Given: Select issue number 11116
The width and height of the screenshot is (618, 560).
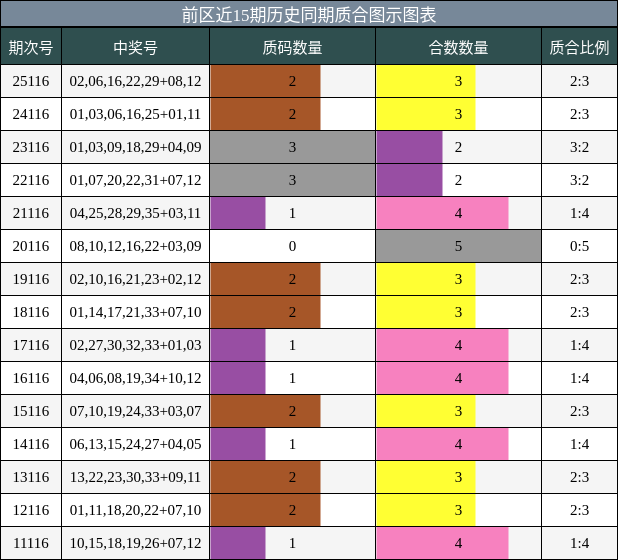Looking at the screenshot, I should point(31,543).
